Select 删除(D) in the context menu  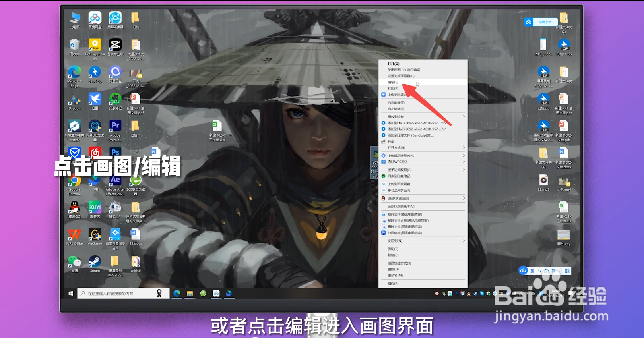(x=423, y=269)
